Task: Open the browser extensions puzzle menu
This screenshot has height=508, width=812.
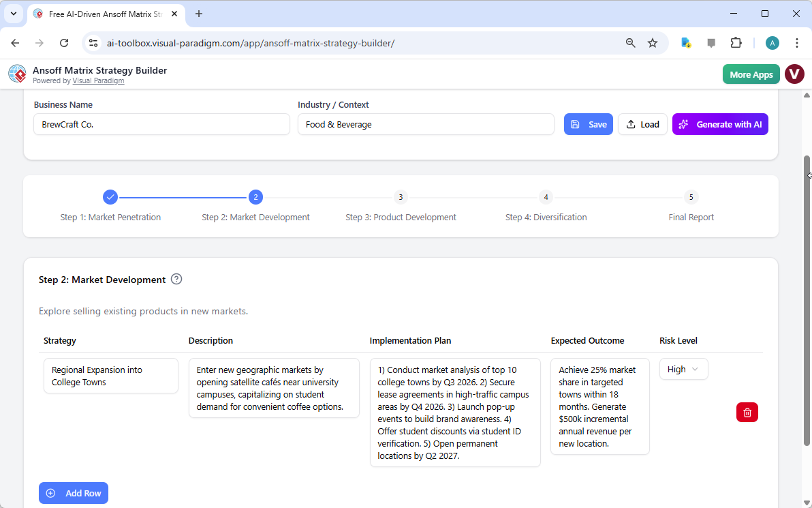Action: pyautogui.click(x=736, y=42)
